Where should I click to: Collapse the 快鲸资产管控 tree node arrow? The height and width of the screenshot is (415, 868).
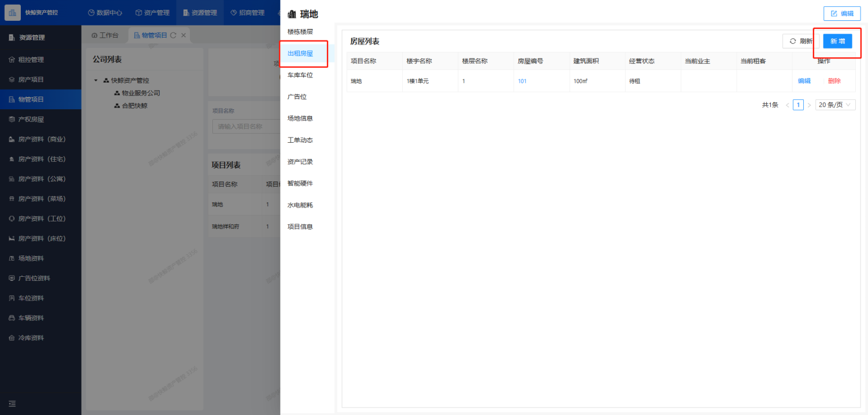96,80
